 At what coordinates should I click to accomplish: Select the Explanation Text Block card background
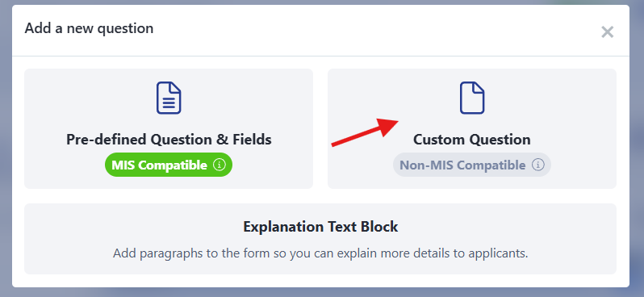tap(320, 239)
